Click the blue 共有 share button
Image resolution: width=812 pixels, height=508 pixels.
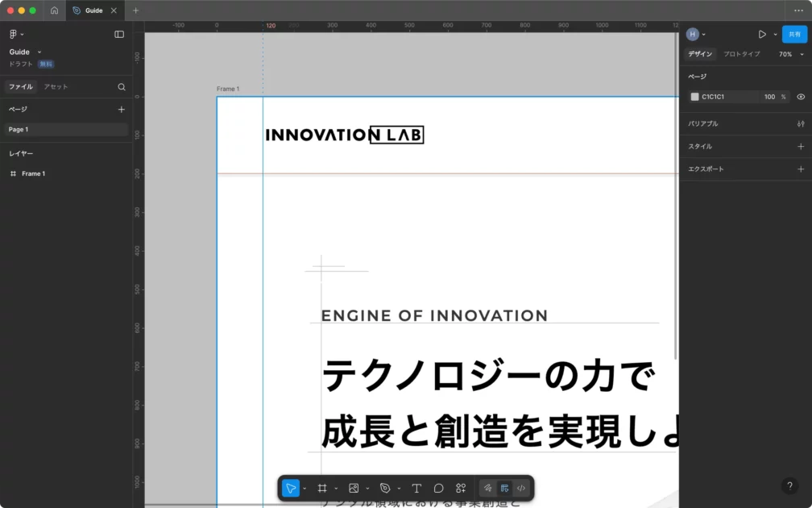tap(794, 34)
